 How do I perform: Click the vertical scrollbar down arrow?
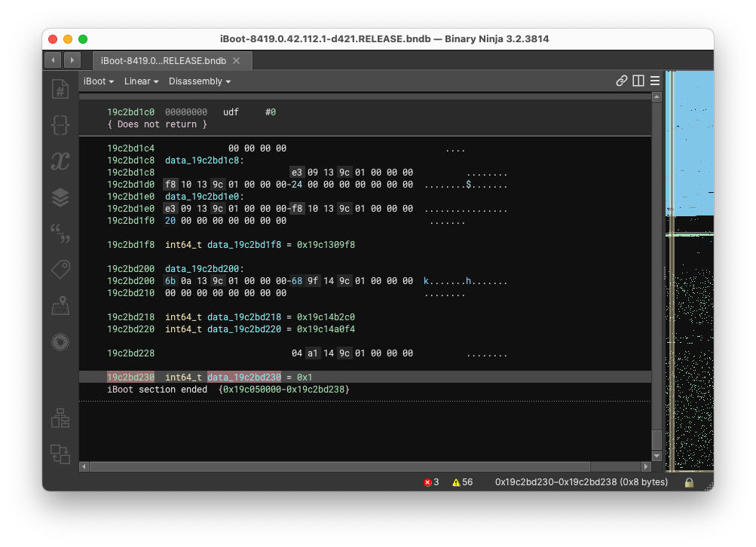(657, 455)
